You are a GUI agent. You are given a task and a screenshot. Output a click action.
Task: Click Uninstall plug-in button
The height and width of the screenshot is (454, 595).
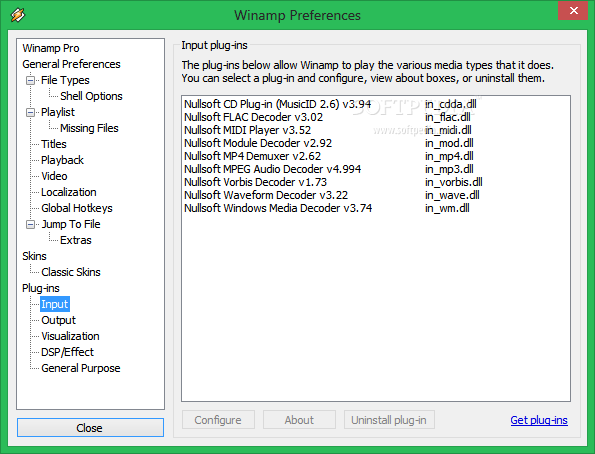[x=389, y=420]
